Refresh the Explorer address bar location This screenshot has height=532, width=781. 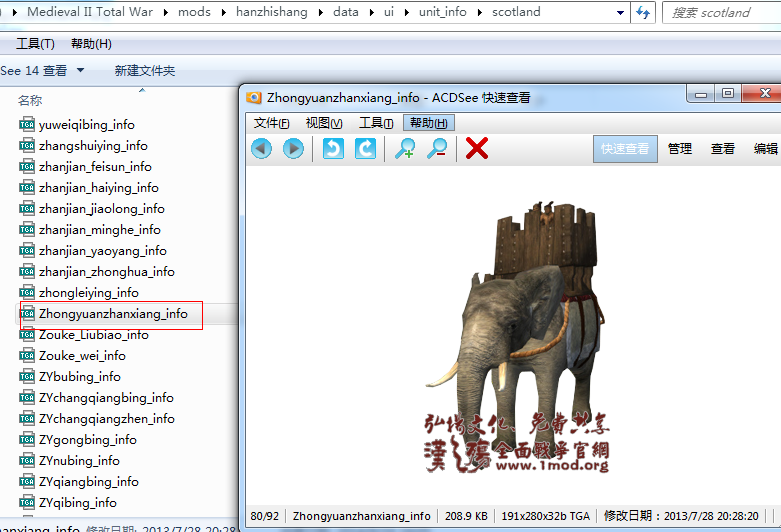[x=643, y=12]
